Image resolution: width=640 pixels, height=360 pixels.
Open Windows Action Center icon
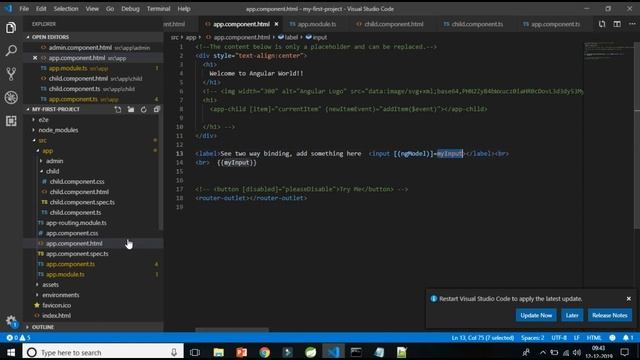pyautogui.click(x=624, y=352)
